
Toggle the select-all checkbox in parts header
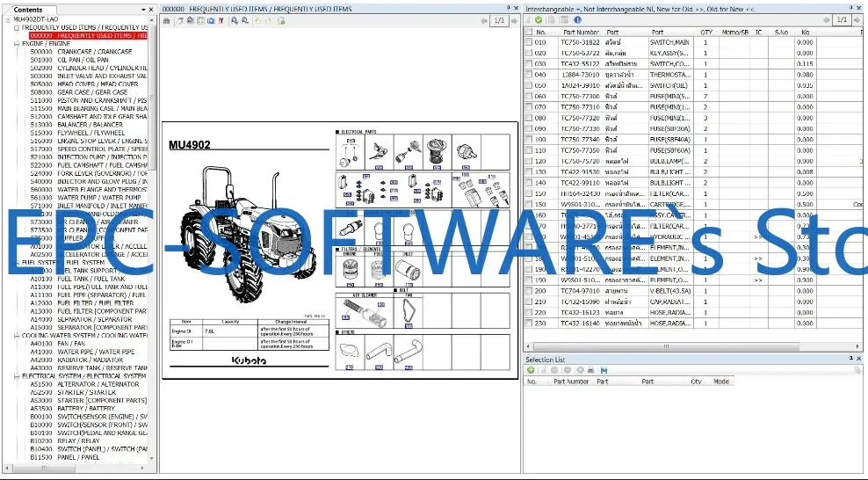coord(528,32)
